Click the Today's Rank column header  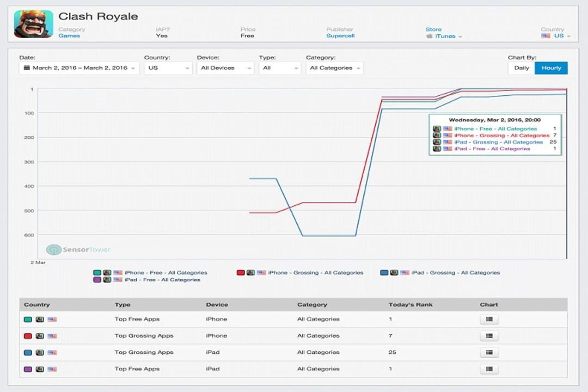pyautogui.click(x=411, y=304)
